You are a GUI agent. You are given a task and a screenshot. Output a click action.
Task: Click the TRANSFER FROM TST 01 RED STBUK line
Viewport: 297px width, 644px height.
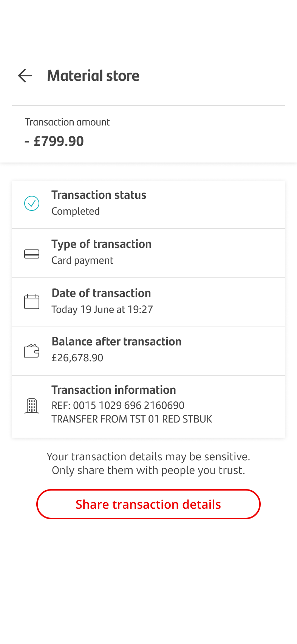coord(132,419)
